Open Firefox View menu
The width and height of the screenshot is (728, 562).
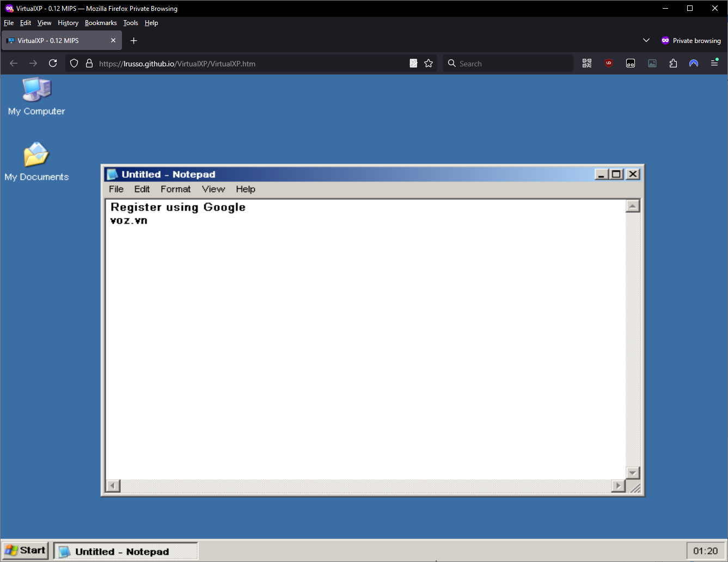tap(44, 23)
